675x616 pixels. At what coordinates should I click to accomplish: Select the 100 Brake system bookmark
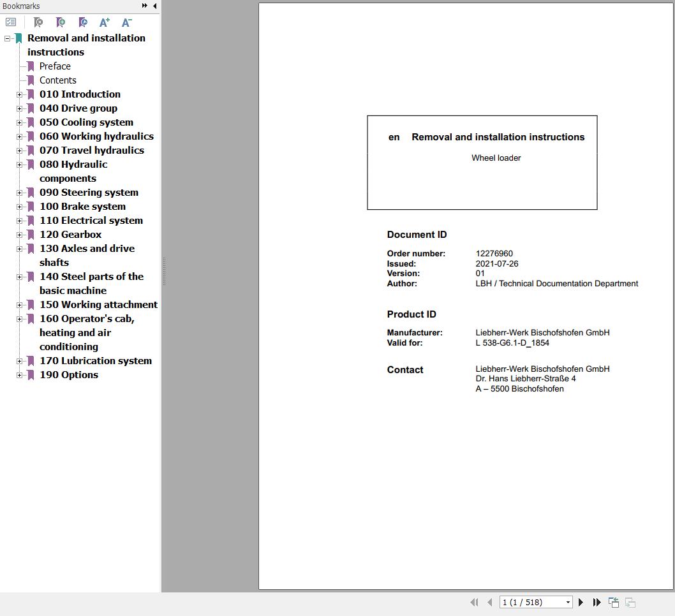83,207
